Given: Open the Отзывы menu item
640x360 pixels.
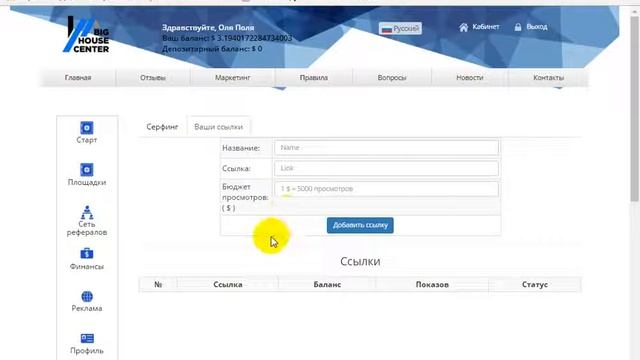Looking at the screenshot, I should 153,78.
